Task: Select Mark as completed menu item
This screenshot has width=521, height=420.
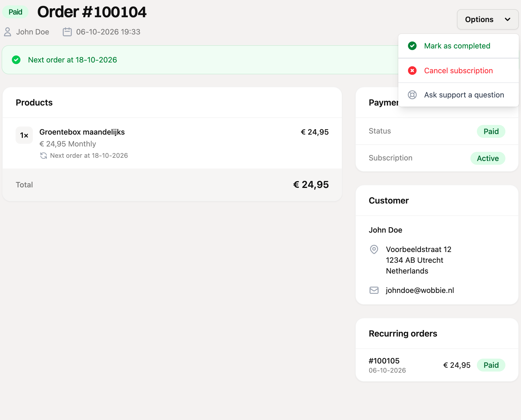Action: (x=458, y=46)
